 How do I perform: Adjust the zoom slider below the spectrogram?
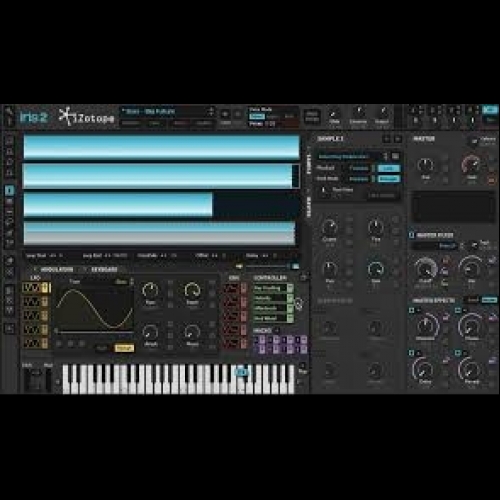coord(267,266)
